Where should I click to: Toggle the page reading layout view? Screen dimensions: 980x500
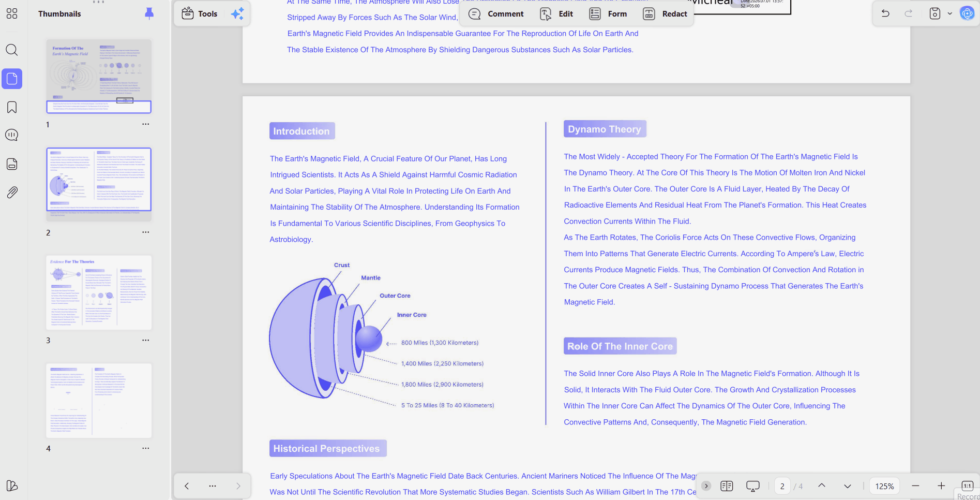(727, 486)
